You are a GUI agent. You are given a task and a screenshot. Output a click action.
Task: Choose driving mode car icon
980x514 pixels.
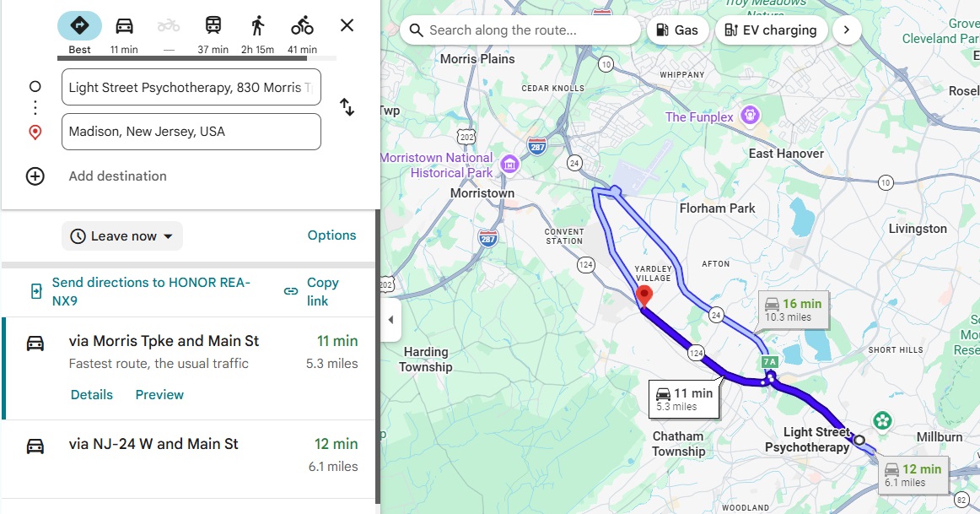124,25
